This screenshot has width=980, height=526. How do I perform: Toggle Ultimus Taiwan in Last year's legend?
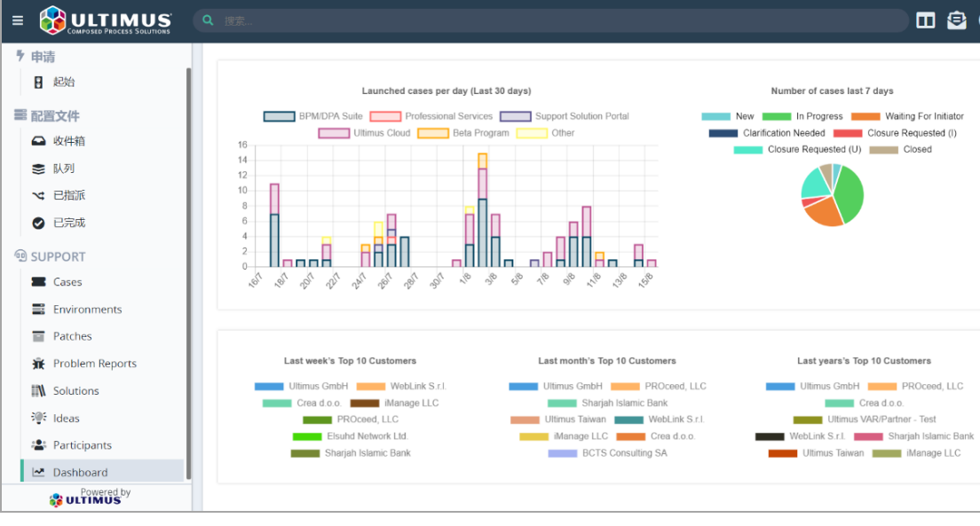[x=817, y=453]
